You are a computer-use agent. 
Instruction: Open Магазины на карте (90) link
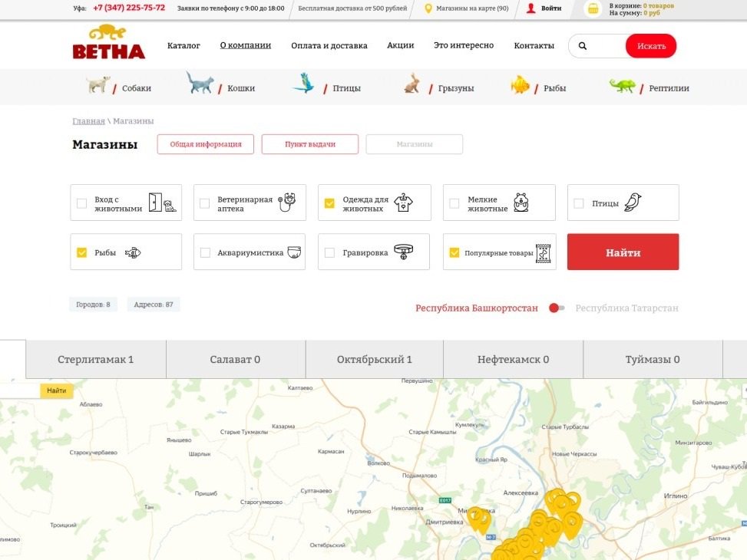point(472,8)
